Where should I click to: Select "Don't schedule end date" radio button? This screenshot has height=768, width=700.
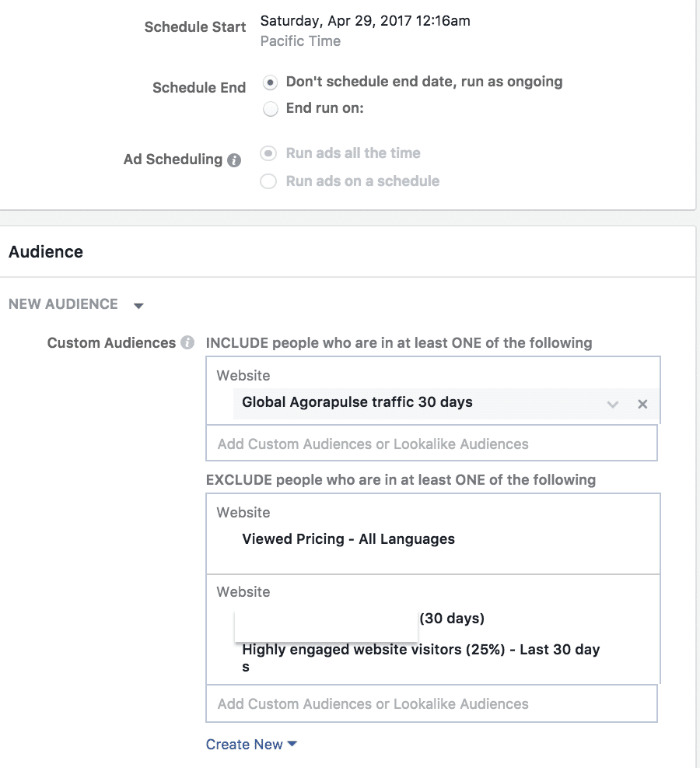point(270,82)
